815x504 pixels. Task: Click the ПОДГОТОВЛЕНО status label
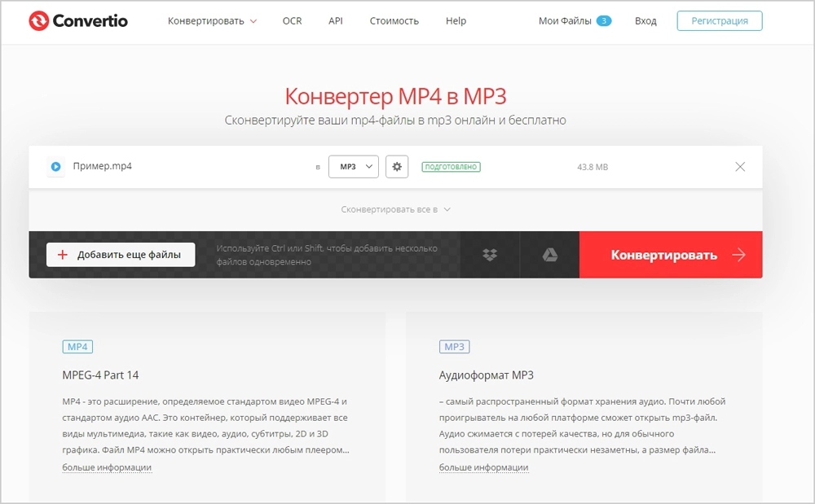(x=452, y=167)
